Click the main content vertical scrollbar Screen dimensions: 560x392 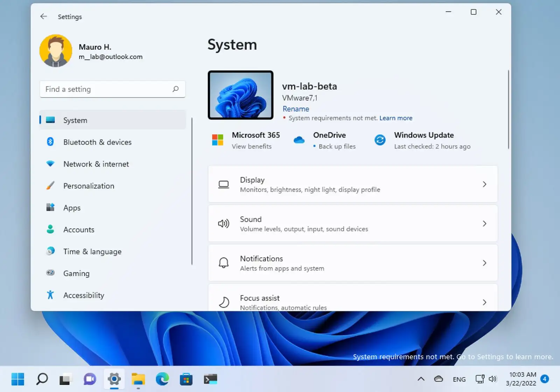[x=508, y=110]
